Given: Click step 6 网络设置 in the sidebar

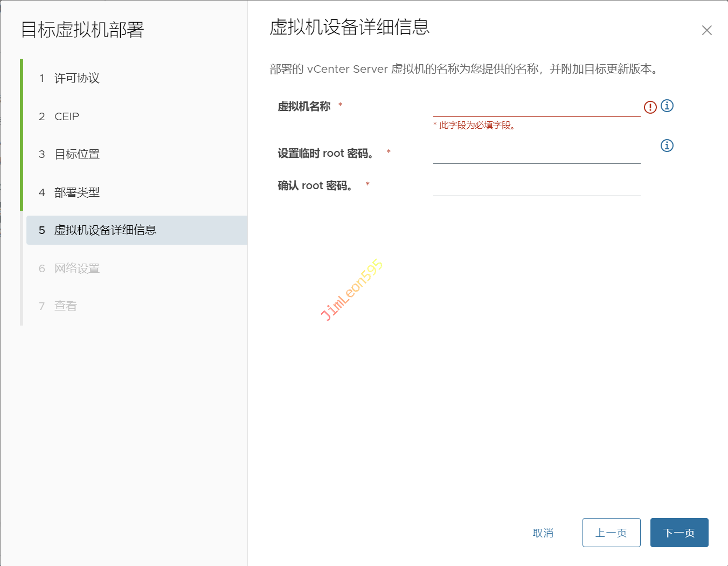Looking at the screenshot, I should coord(77,268).
